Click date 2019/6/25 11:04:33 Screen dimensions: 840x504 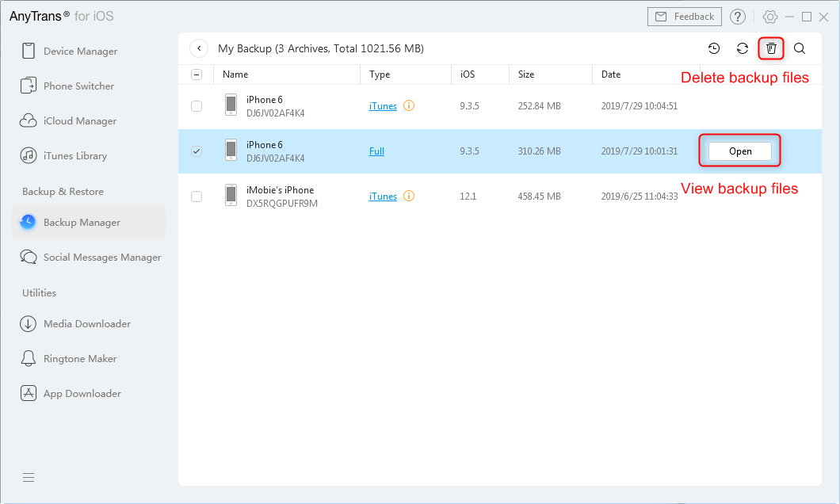coord(639,197)
